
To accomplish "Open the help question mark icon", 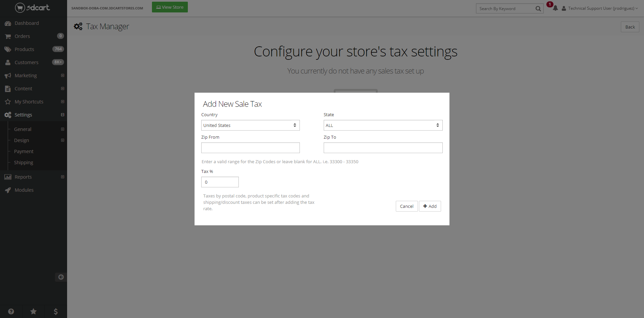I will tap(11, 311).
